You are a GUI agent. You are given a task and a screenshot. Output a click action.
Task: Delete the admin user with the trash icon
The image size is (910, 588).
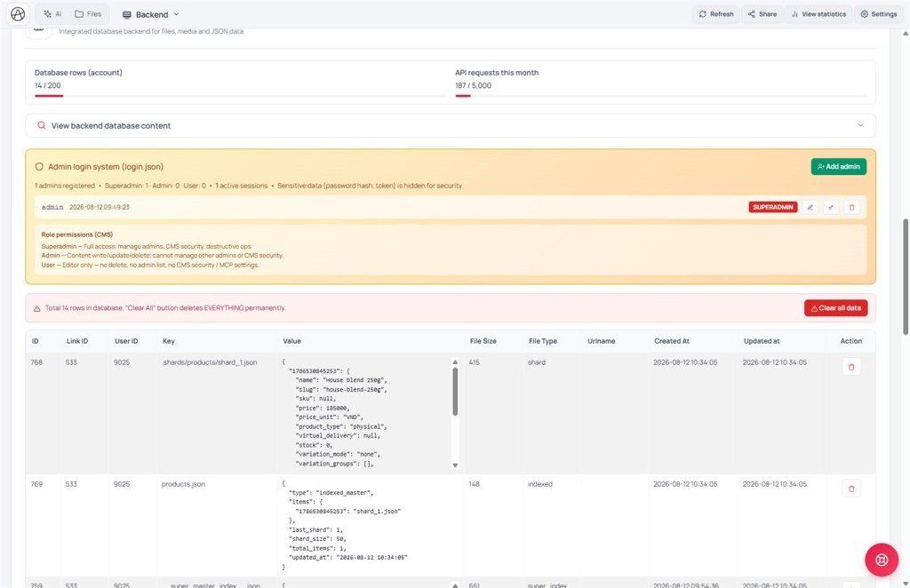click(851, 207)
